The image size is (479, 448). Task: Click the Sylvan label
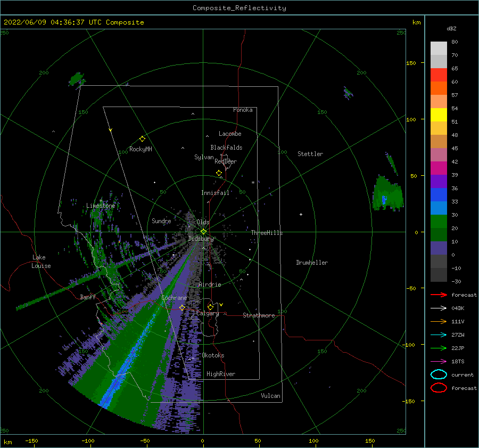204,157
